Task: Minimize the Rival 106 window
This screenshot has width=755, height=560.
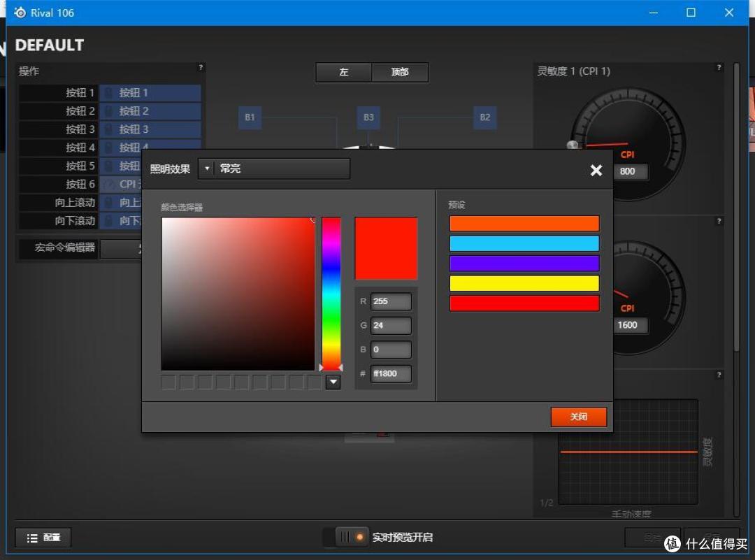Action: [x=654, y=13]
